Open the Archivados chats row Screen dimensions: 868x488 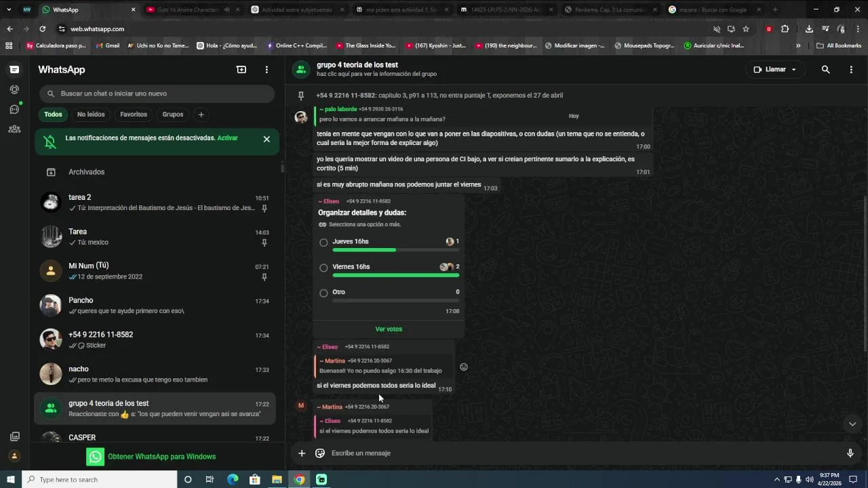pyautogui.click(x=156, y=172)
